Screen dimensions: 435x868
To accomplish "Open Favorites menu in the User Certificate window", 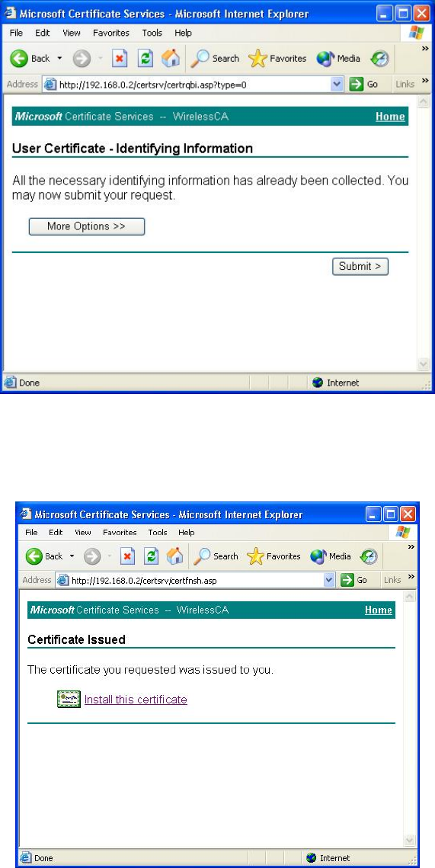I will [x=110, y=33].
